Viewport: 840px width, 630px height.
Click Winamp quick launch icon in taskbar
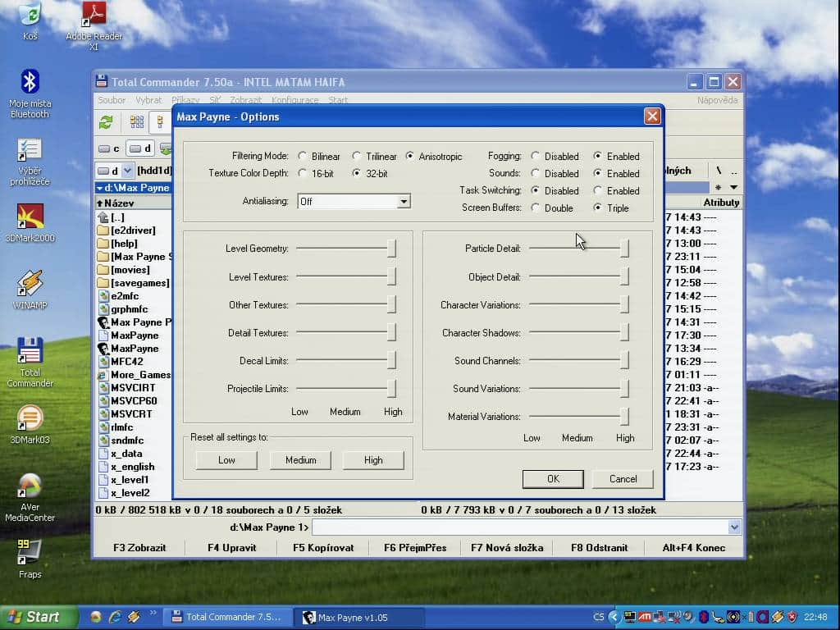(x=134, y=617)
